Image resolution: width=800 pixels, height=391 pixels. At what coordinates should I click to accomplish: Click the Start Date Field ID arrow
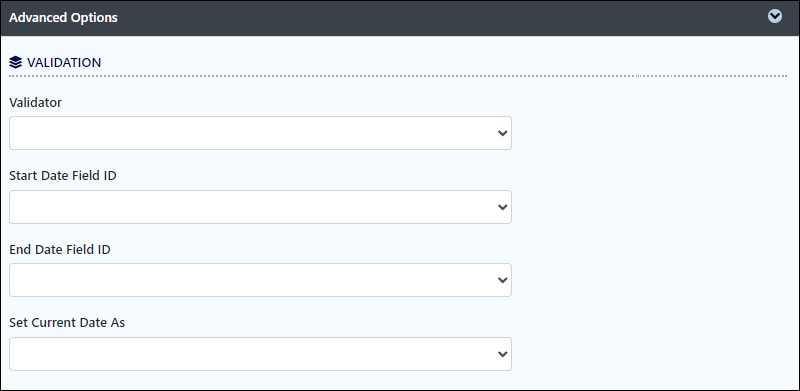tap(503, 207)
